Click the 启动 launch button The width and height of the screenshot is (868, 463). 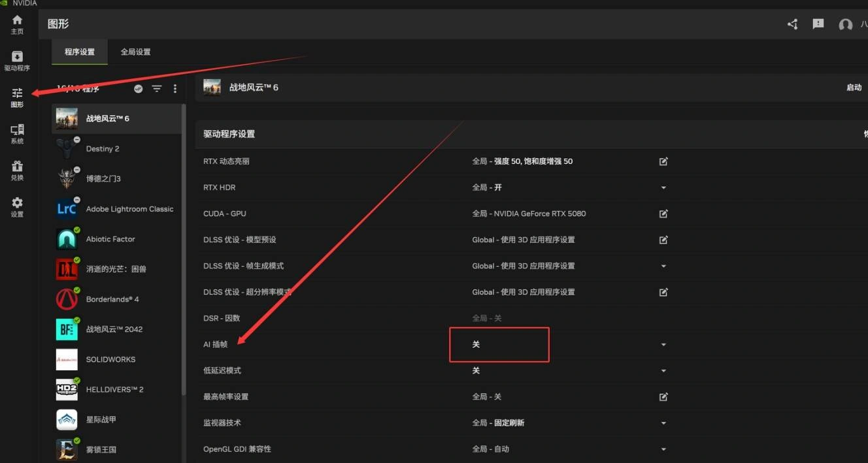854,88
